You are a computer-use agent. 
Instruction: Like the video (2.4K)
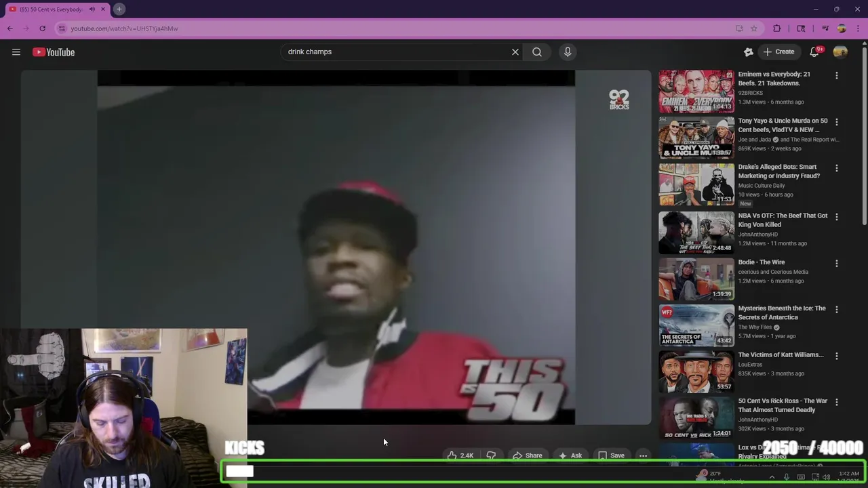(460, 455)
